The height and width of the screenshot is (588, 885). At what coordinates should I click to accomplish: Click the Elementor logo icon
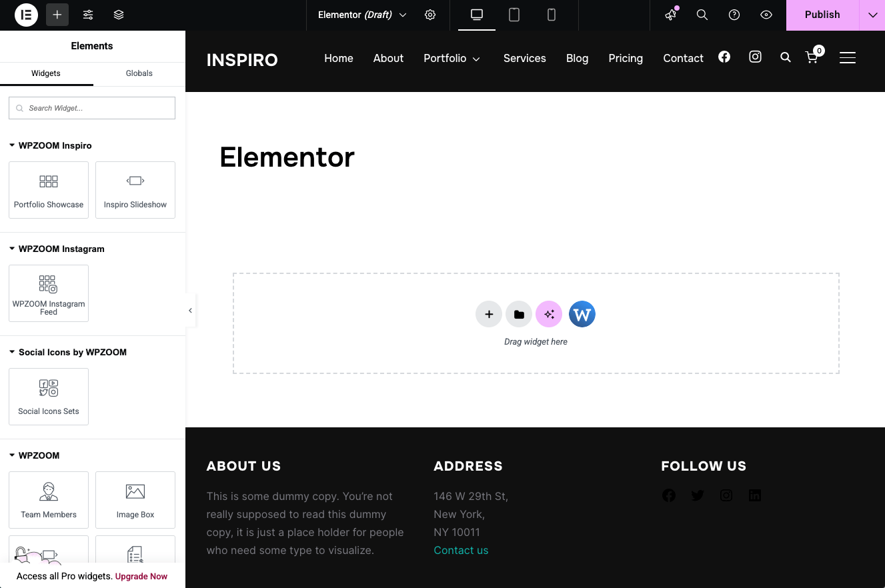pos(27,15)
